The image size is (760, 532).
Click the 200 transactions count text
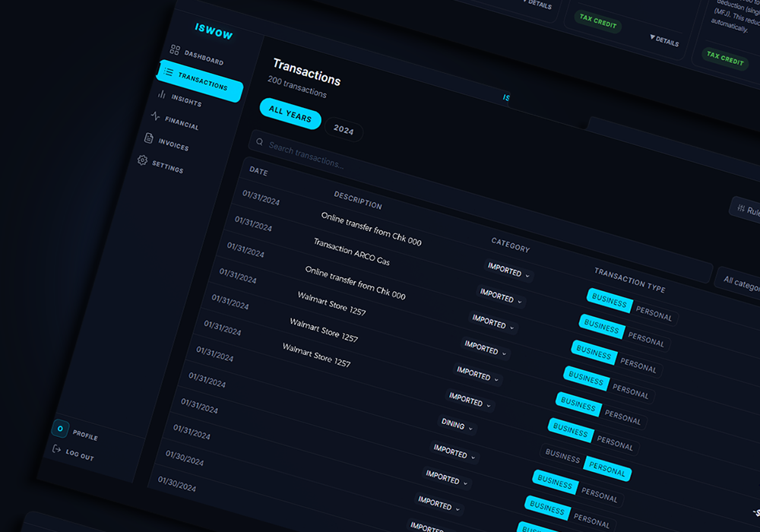pyautogui.click(x=297, y=87)
